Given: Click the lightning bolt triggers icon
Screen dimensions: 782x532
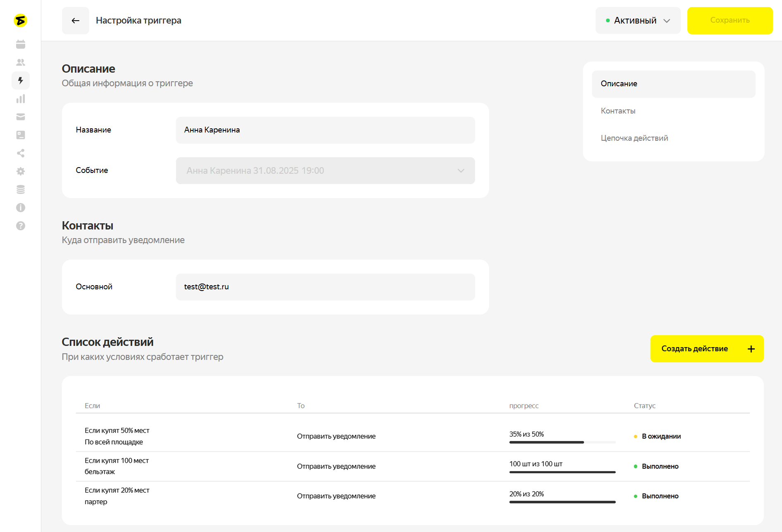Looking at the screenshot, I should click(21, 80).
